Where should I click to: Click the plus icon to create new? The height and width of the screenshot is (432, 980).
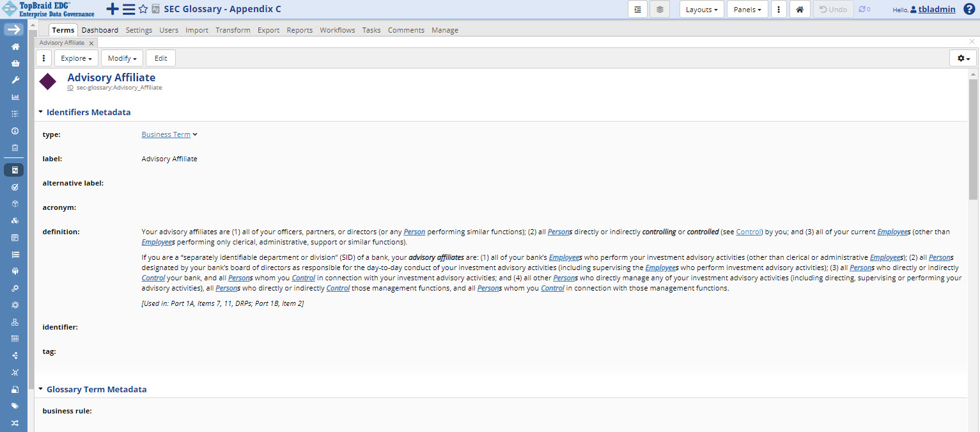point(112,9)
